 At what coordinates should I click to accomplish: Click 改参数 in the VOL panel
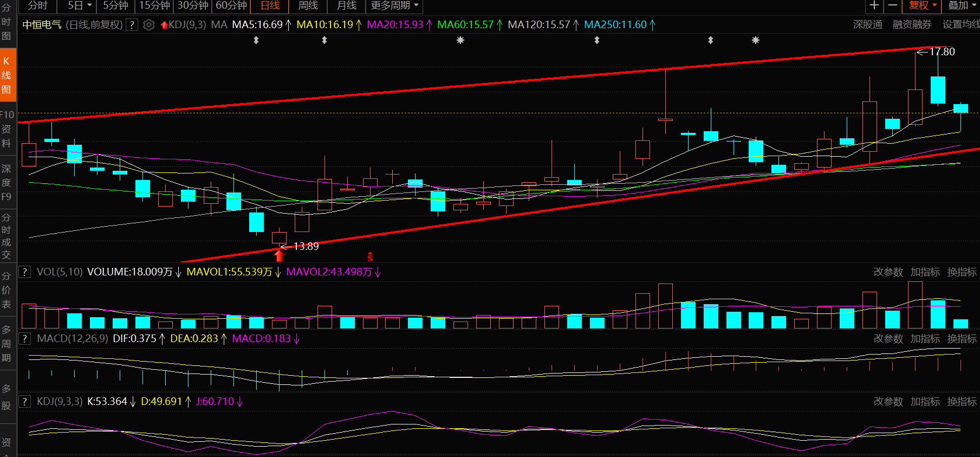click(888, 272)
